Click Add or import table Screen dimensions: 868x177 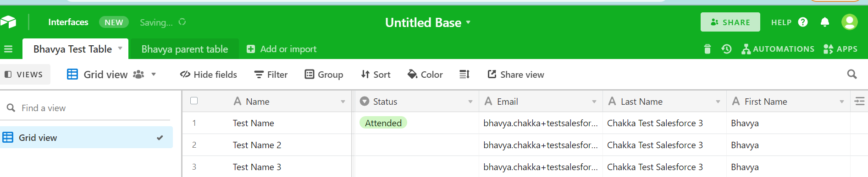click(282, 49)
